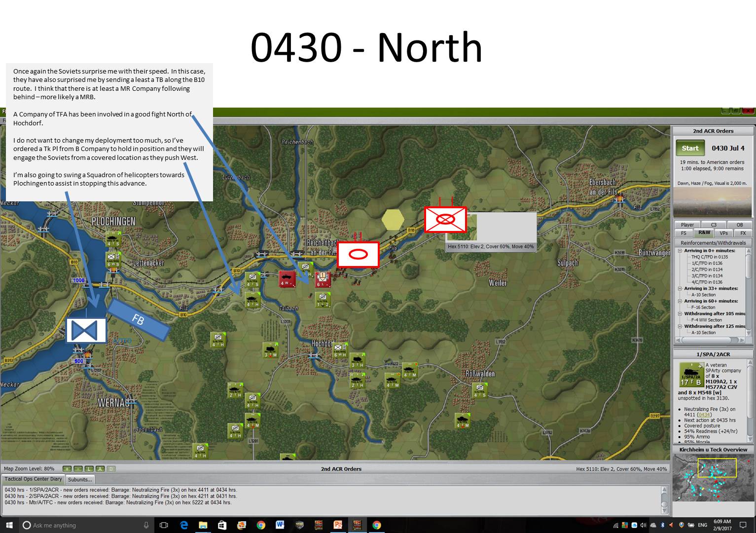Select the blue friendly infantry symbol near Wernau
Image resolution: width=756 pixels, height=533 pixels.
point(86,331)
